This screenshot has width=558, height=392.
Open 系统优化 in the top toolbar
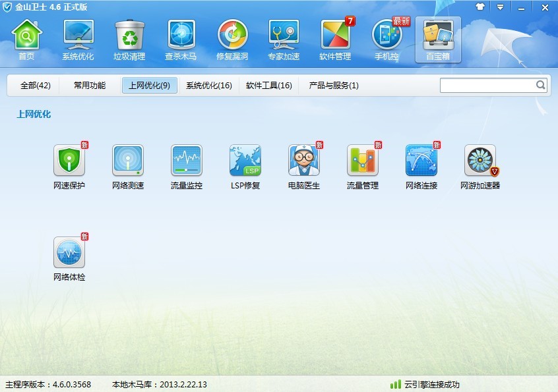[78, 40]
